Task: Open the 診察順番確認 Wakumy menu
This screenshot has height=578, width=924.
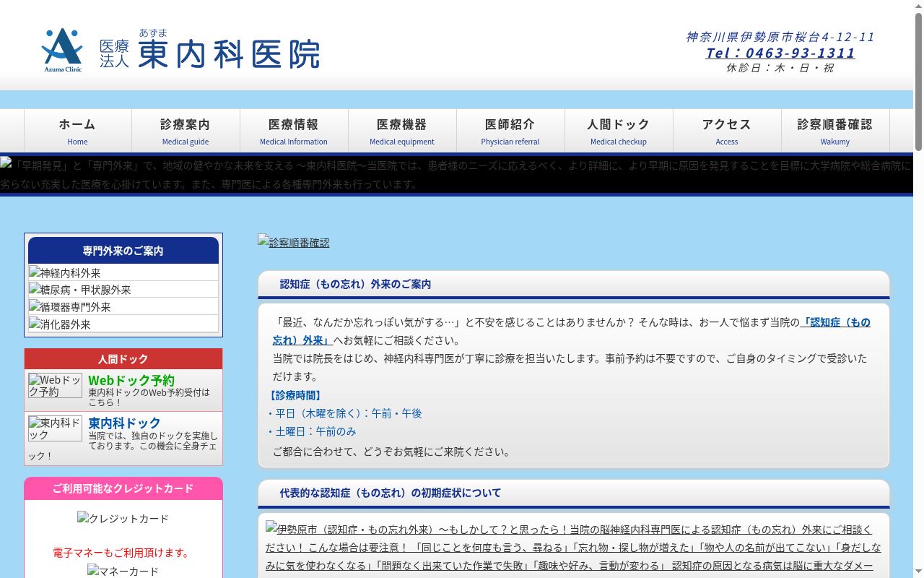Action: [x=835, y=131]
